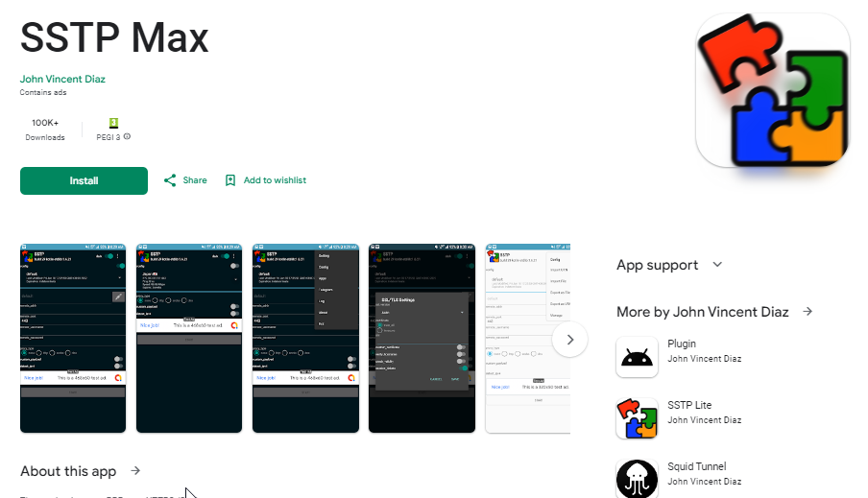
Task: Open John Vincent Diaz developer link
Action: coord(62,79)
